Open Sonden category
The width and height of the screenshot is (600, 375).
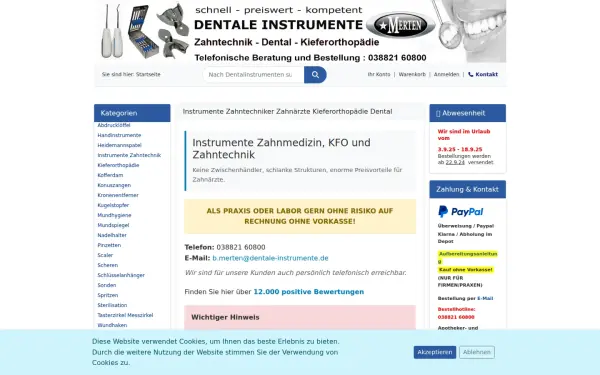(106, 285)
